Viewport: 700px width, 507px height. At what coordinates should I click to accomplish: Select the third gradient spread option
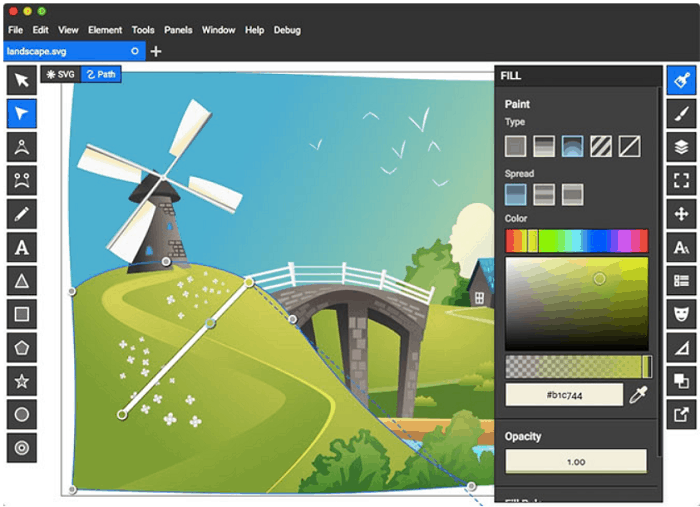tap(572, 195)
